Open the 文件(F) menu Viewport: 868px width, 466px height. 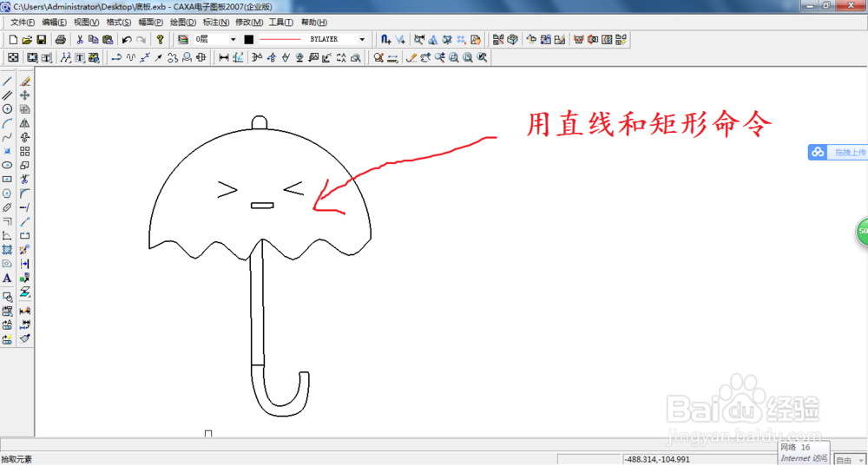(x=23, y=23)
